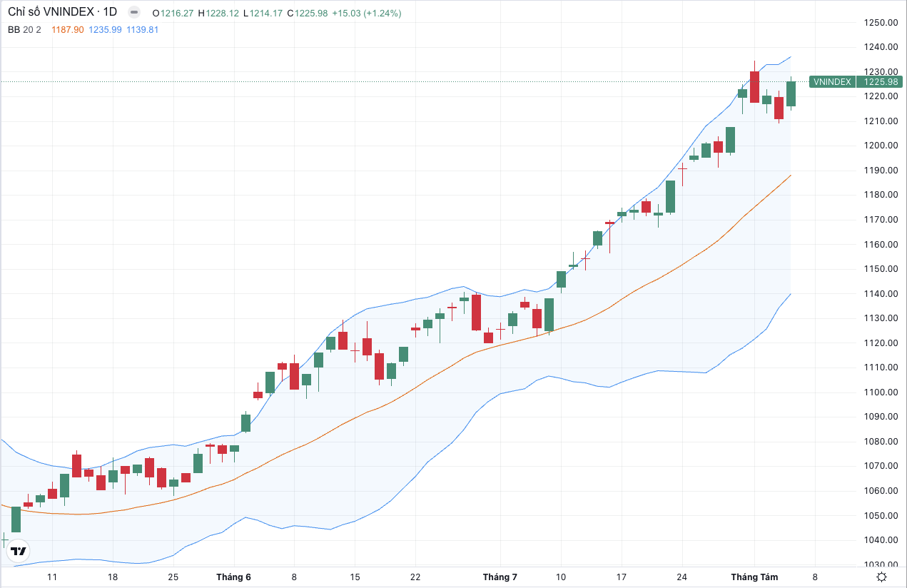This screenshot has height=588, width=907.
Task: Click the 22 date label on time axis
Action: pyautogui.click(x=415, y=577)
